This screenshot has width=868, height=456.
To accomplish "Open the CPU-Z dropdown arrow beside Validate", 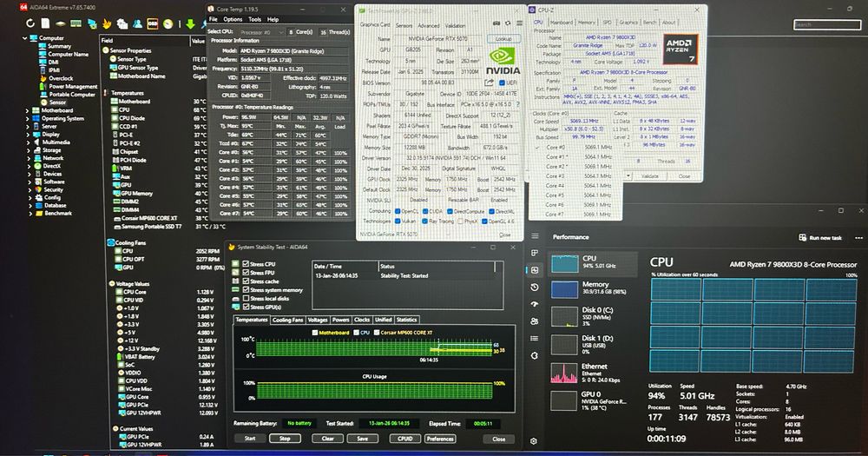I will tap(628, 176).
